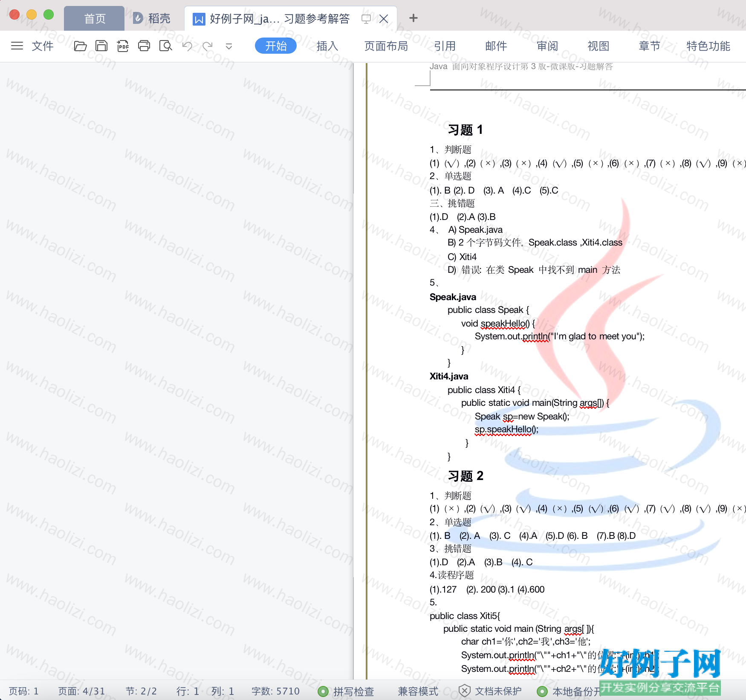The width and height of the screenshot is (746, 700).
Task: Click the Xiti4.java bold label
Action: 449,376
